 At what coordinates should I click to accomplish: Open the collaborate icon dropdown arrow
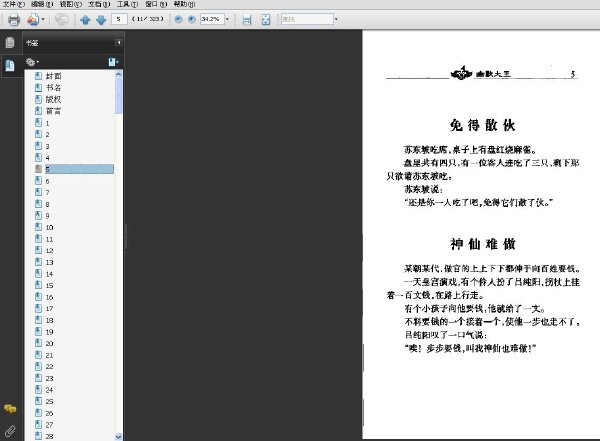coord(43,19)
